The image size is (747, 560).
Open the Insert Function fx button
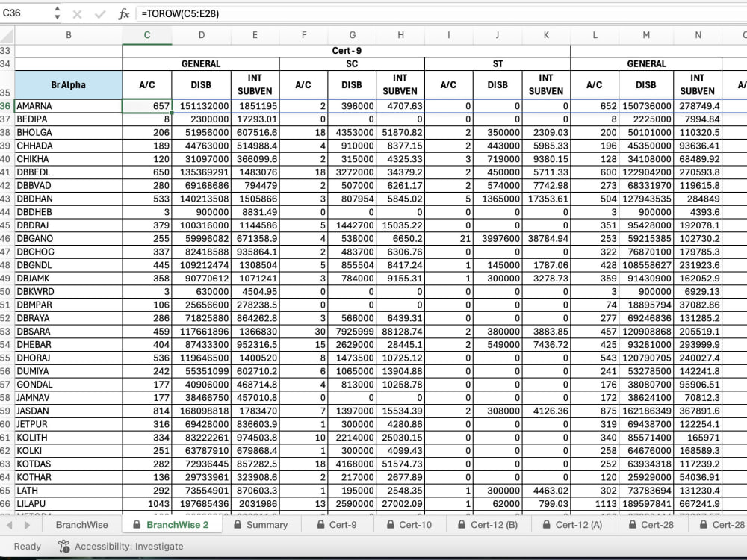tap(123, 14)
